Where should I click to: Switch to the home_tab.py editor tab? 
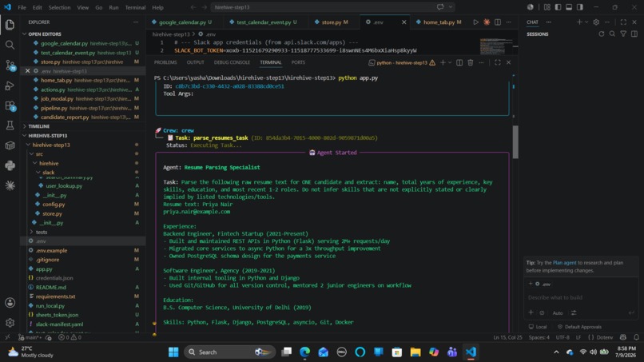tap(438, 22)
